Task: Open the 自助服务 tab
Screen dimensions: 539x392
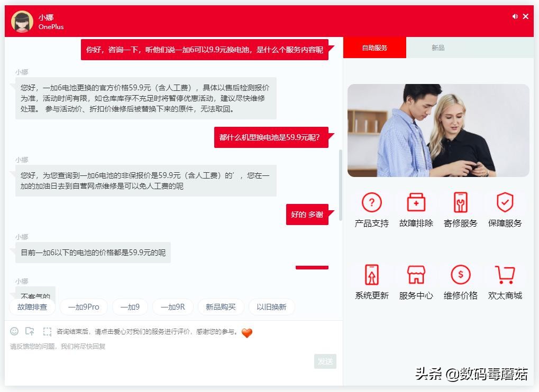Action: (x=374, y=47)
